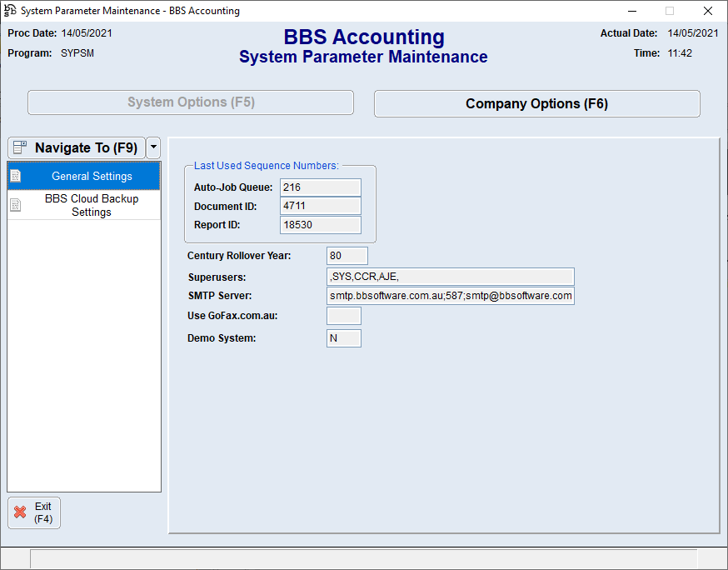Click the Demo System field containing N
This screenshot has height=570, width=728.
click(x=343, y=337)
